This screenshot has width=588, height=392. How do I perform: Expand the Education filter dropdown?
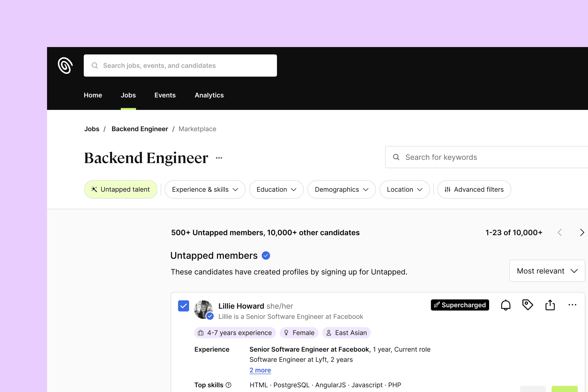pyautogui.click(x=276, y=189)
